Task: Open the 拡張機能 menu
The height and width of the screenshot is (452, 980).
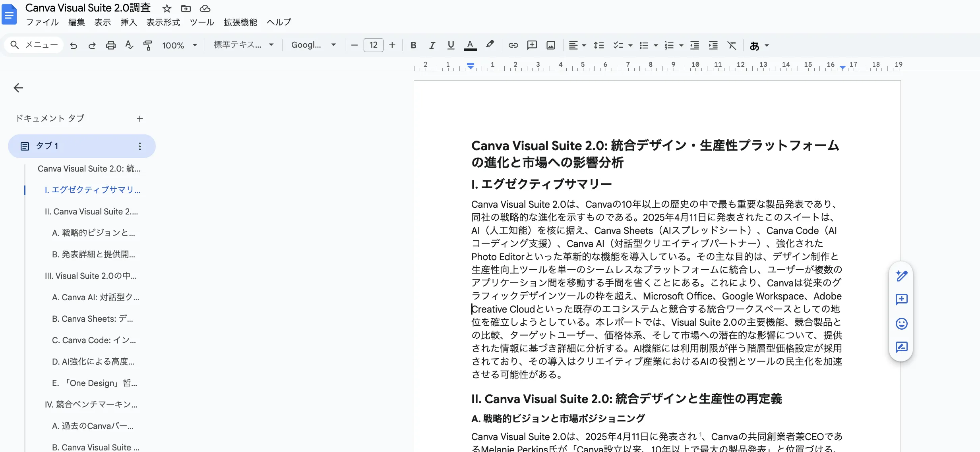Action: point(240,22)
